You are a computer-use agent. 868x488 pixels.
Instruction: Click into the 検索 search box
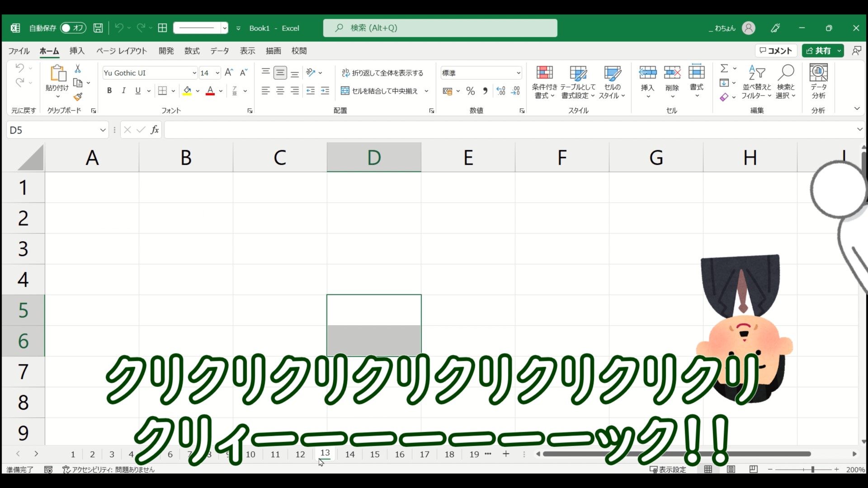coord(440,28)
